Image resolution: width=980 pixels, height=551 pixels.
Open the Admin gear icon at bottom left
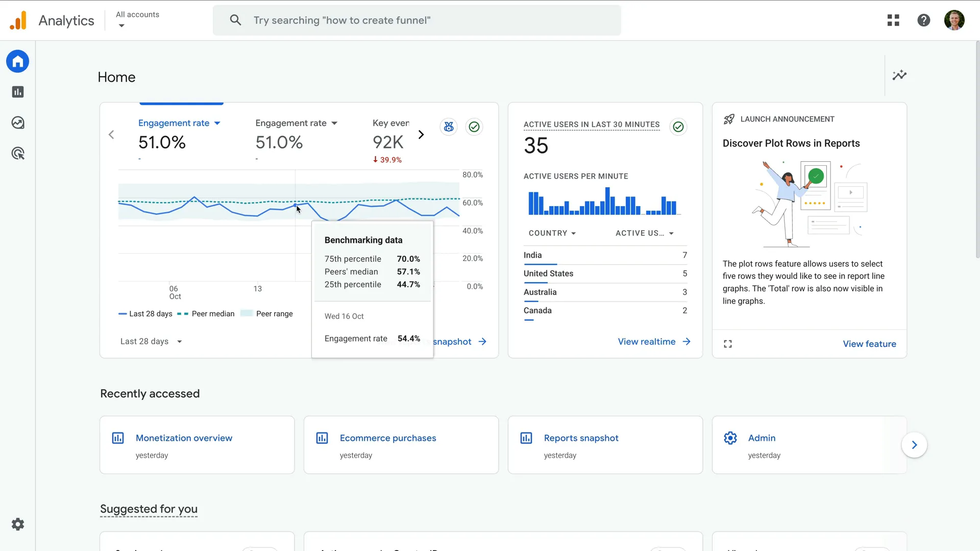click(x=17, y=524)
